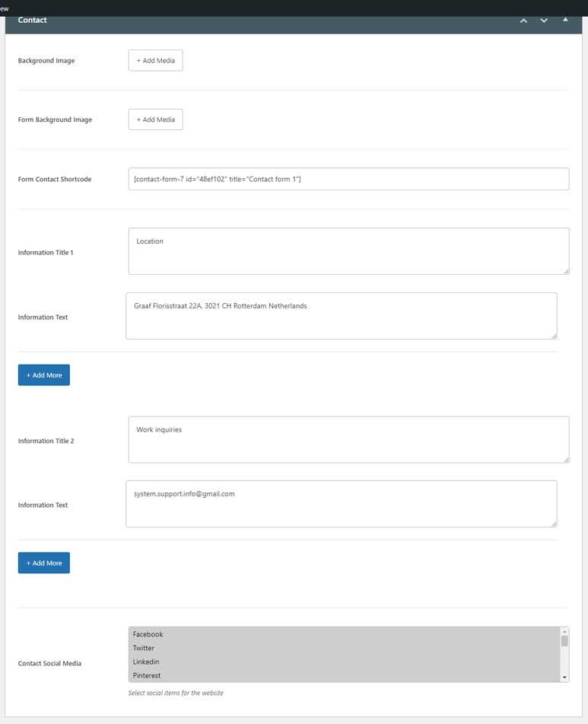This screenshot has width=588, height=724.
Task: Click the resize handle of Information Title 1 textarea
Action: (567, 272)
